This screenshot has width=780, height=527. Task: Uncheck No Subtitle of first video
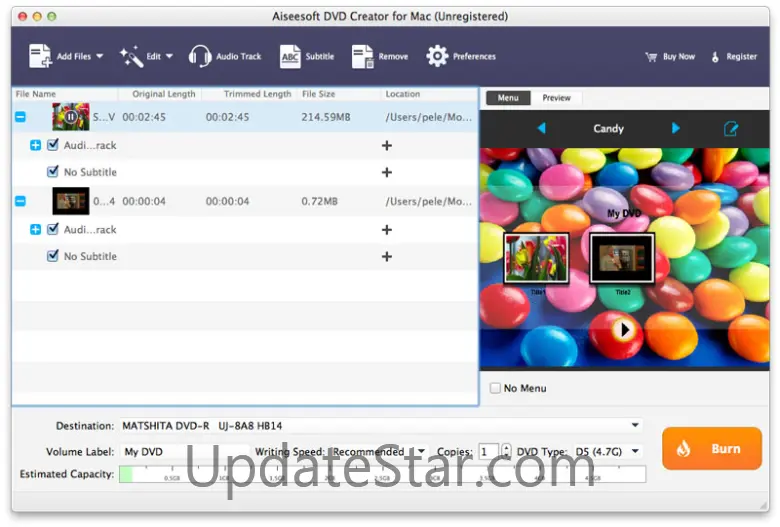coord(52,172)
